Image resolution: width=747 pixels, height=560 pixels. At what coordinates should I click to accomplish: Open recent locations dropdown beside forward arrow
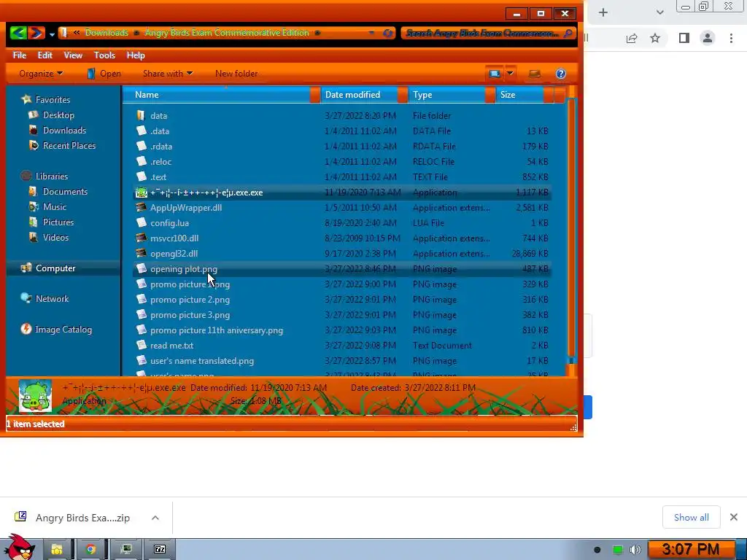click(x=52, y=34)
